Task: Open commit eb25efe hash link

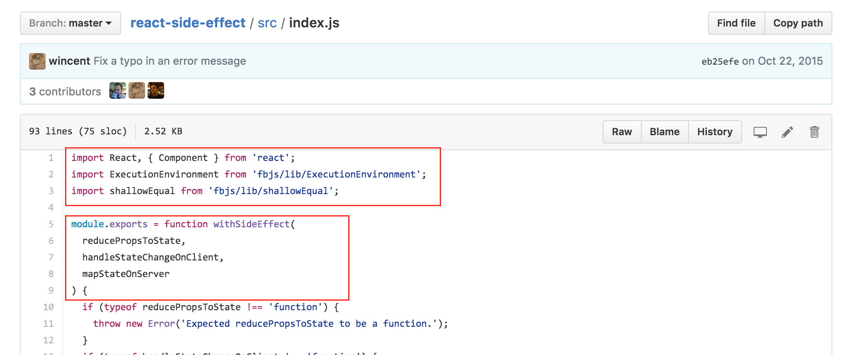Action: point(720,61)
